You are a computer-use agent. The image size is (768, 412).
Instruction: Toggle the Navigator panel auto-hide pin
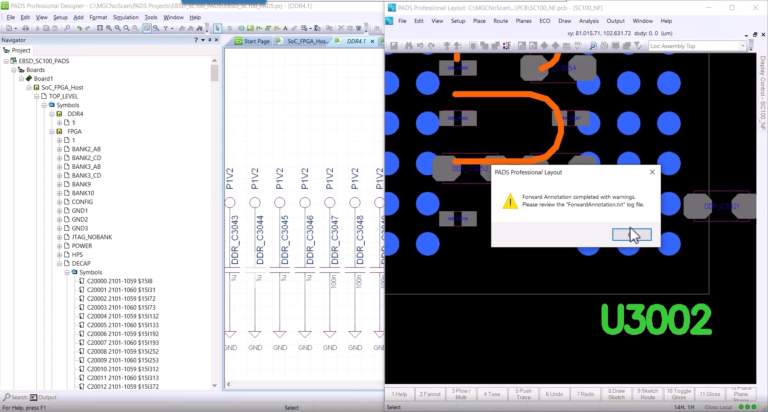coord(210,40)
